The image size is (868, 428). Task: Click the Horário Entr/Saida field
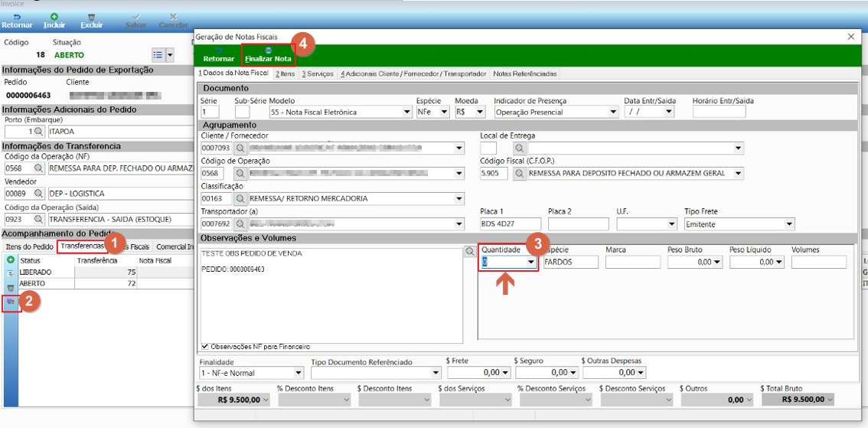pos(719,112)
